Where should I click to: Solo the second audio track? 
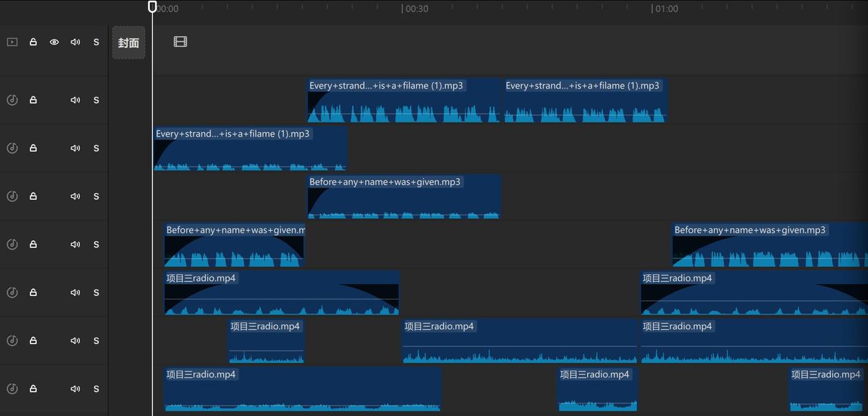(x=96, y=148)
